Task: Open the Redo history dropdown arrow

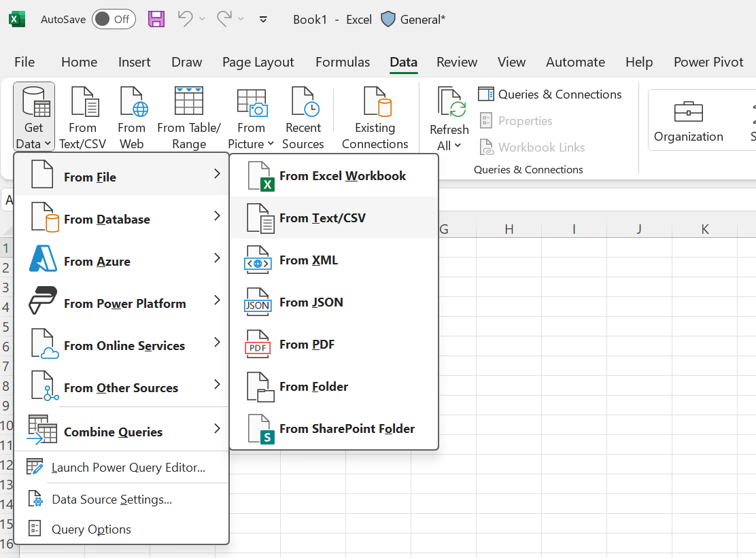Action: click(241, 19)
